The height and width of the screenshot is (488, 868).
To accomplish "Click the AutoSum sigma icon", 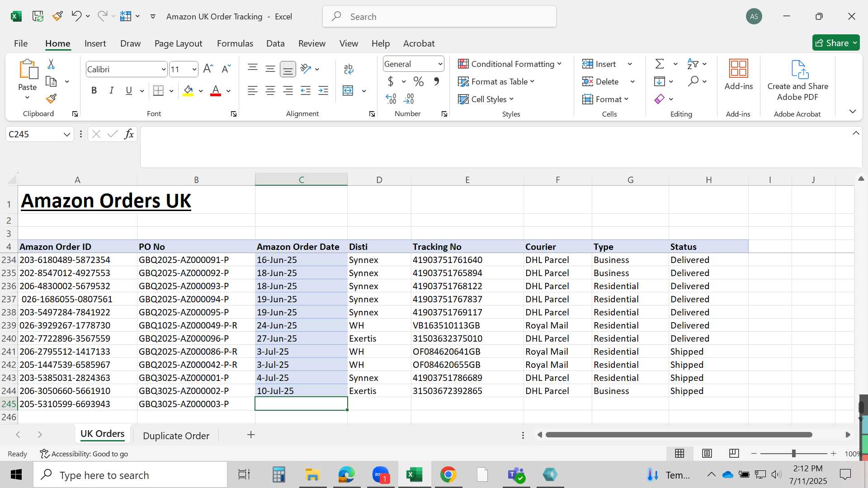I will [660, 64].
